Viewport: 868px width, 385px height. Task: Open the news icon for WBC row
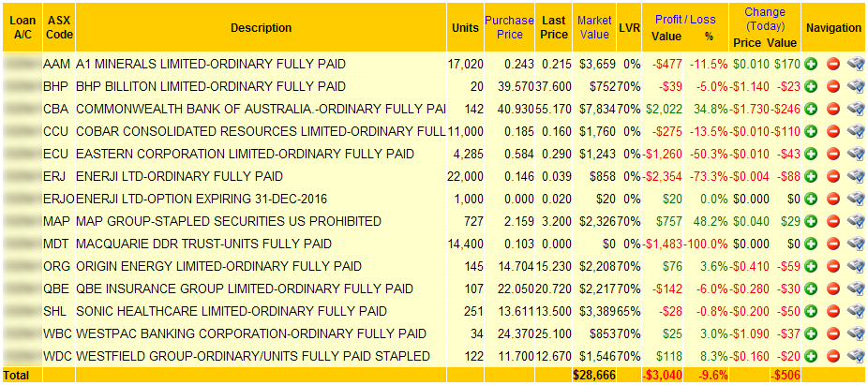tap(856, 333)
